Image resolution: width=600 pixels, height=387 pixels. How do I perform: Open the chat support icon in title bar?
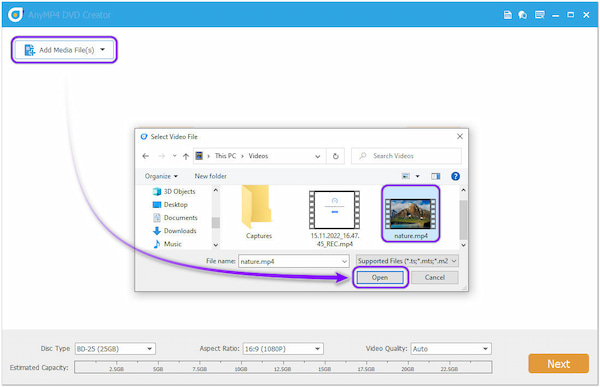click(523, 15)
